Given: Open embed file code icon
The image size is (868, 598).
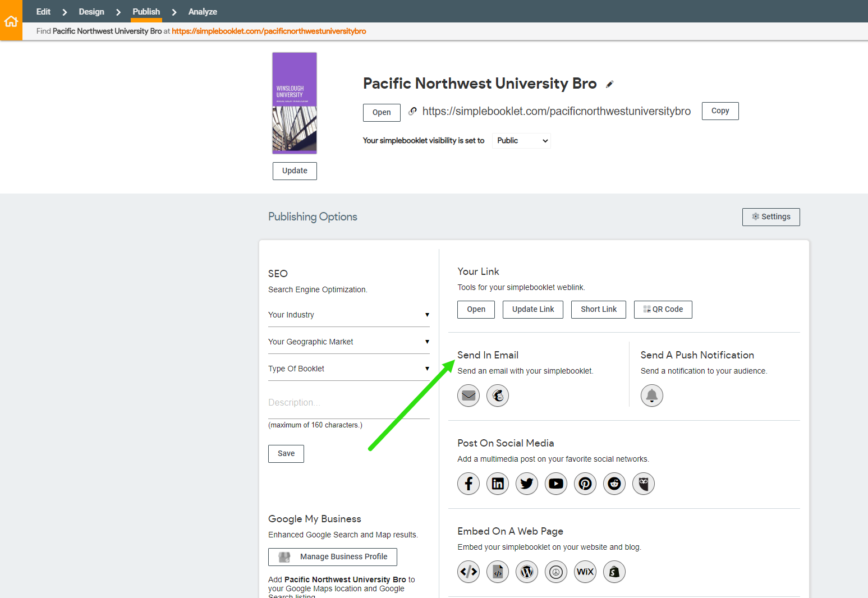Looking at the screenshot, I should pos(498,572).
